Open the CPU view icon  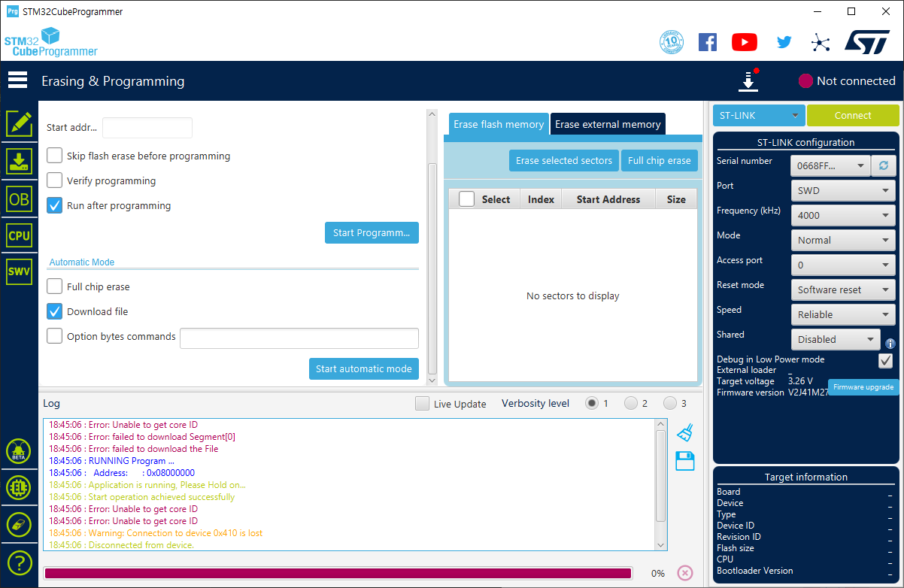pyautogui.click(x=19, y=235)
